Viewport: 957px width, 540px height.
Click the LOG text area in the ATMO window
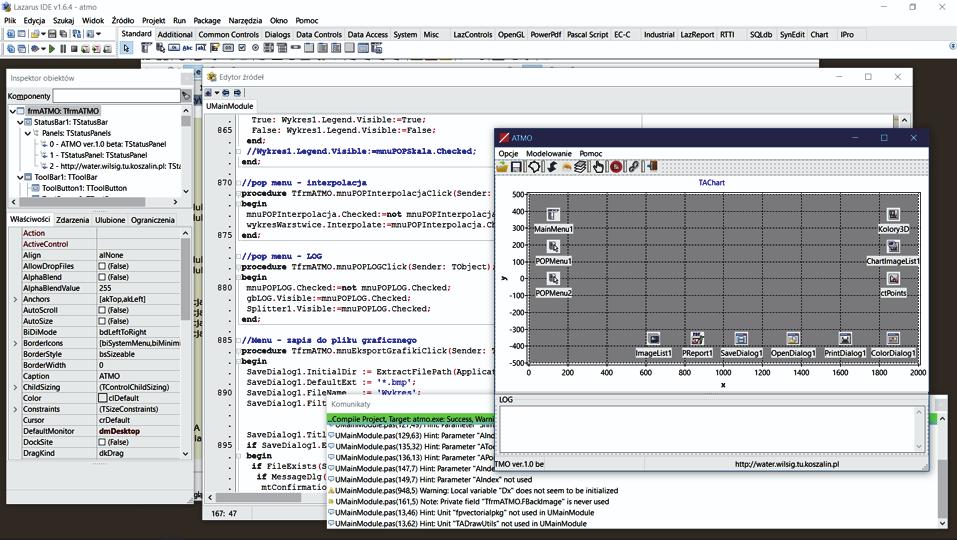click(x=707, y=430)
